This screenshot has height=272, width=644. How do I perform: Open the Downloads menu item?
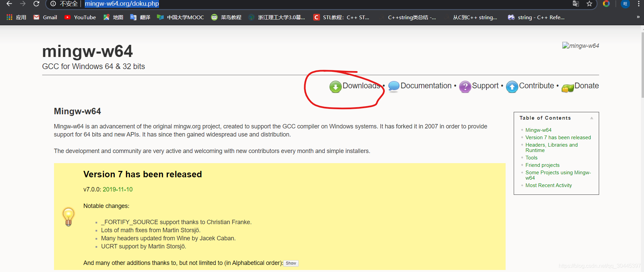click(361, 86)
